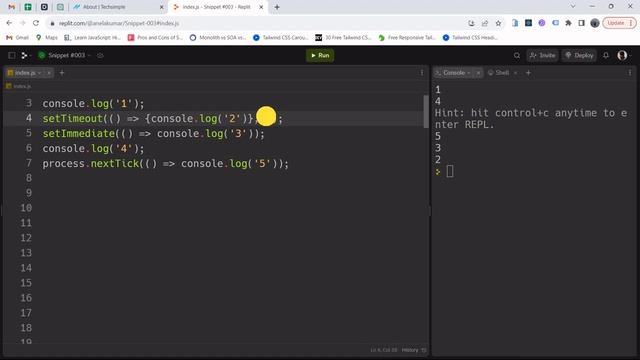Image resolution: width=640 pixels, height=360 pixels.
Task: Expand the Console tab chevron
Action: tap(469, 73)
